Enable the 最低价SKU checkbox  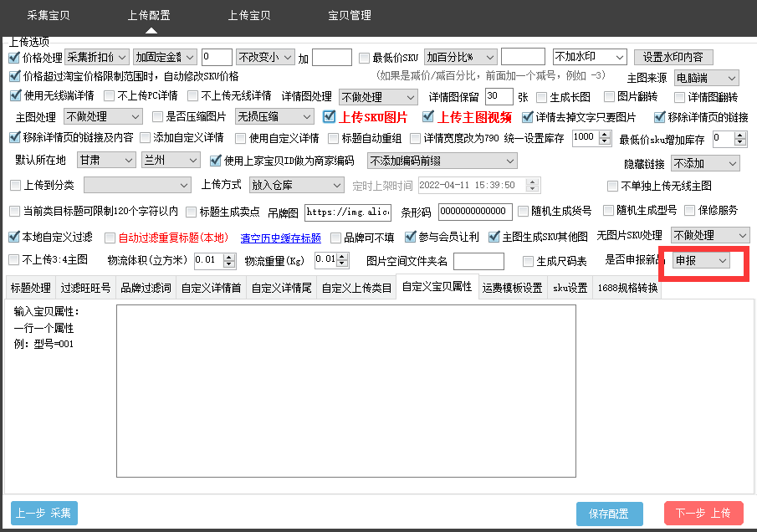click(x=365, y=58)
